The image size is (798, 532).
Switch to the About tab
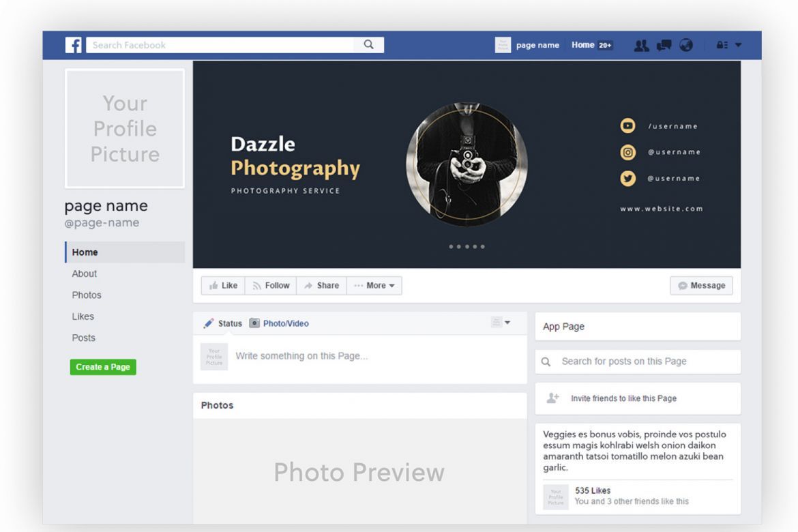point(84,274)
